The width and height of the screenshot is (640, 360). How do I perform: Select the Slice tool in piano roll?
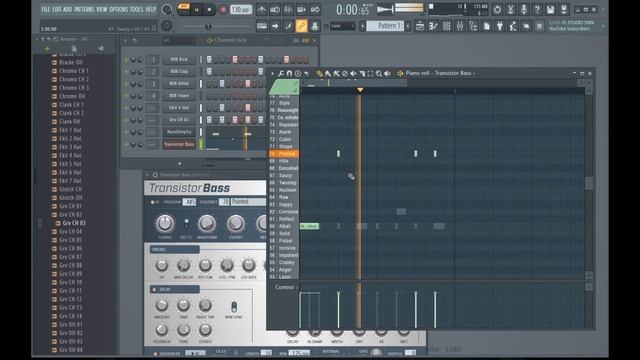point(362,73)
